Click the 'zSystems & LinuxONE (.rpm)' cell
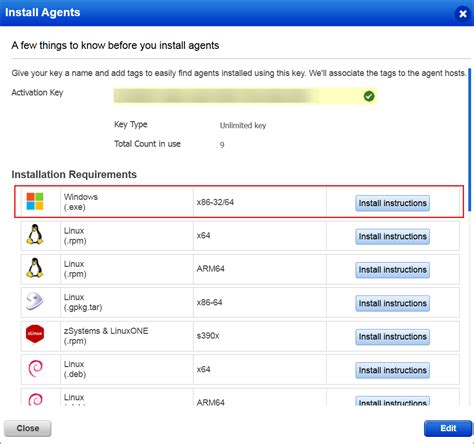 (127, 336)
